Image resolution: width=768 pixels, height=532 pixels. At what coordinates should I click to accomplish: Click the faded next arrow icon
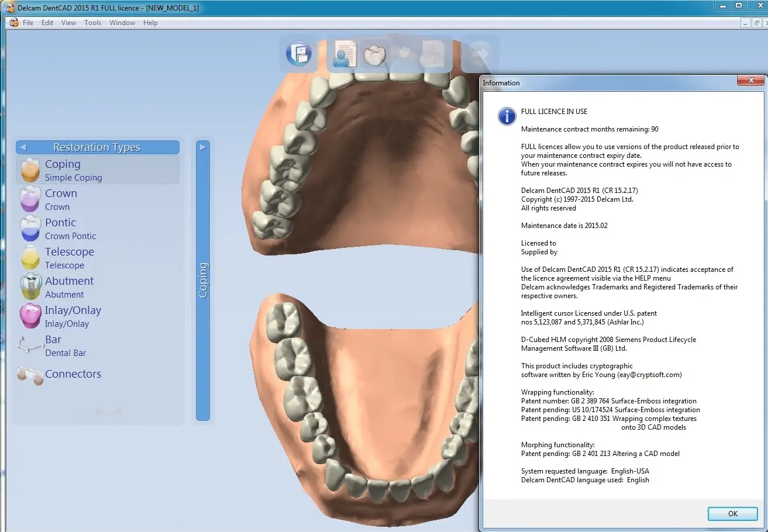coord(481,54)
